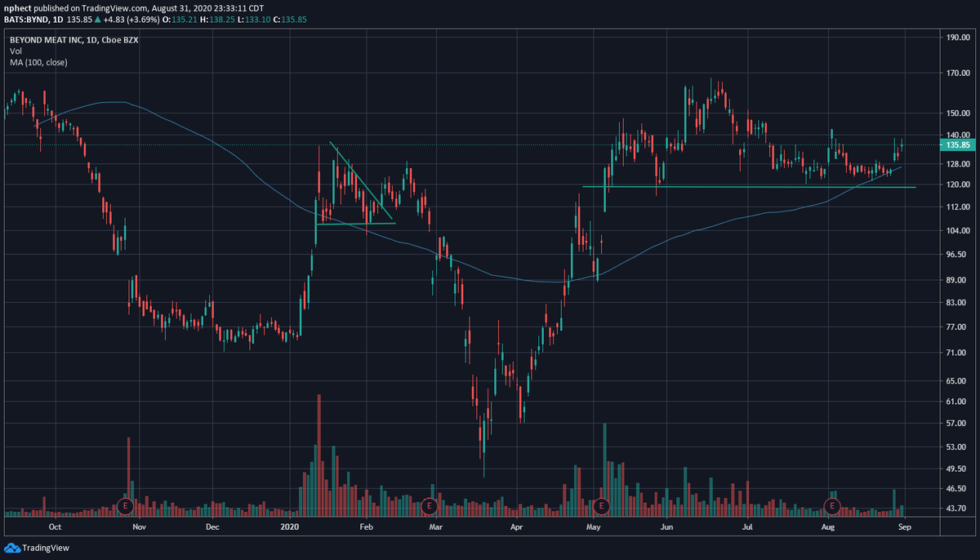Select the long horizontal support line near 120
The image size is (980, 560).
749,187
